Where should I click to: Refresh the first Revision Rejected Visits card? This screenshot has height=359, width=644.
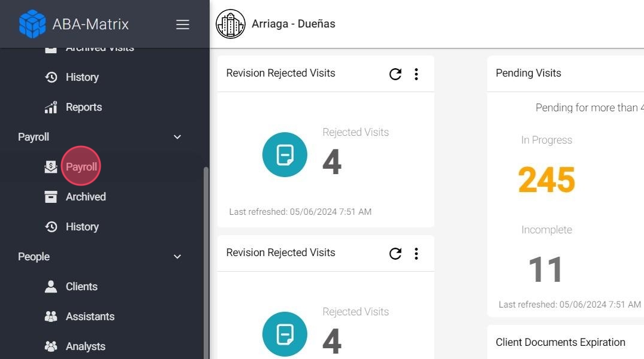395,74
